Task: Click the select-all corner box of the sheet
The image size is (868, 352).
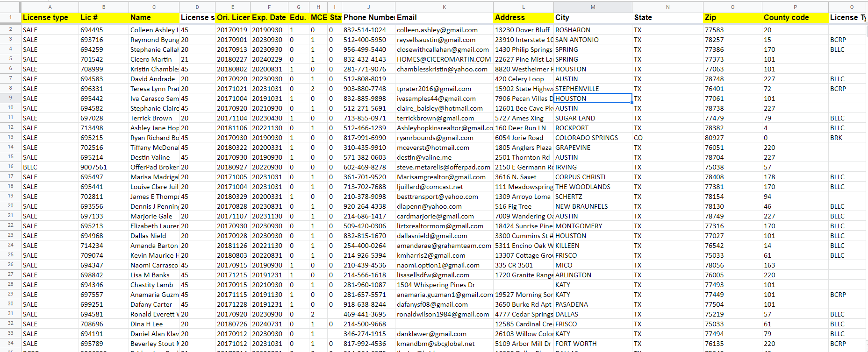Action: tap(10, 7)
